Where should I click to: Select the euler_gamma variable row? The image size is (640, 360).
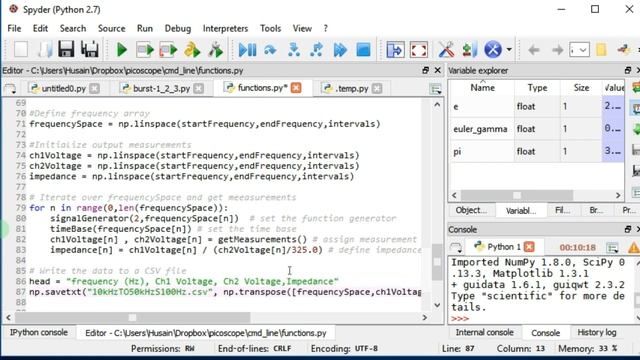[537, 129]
